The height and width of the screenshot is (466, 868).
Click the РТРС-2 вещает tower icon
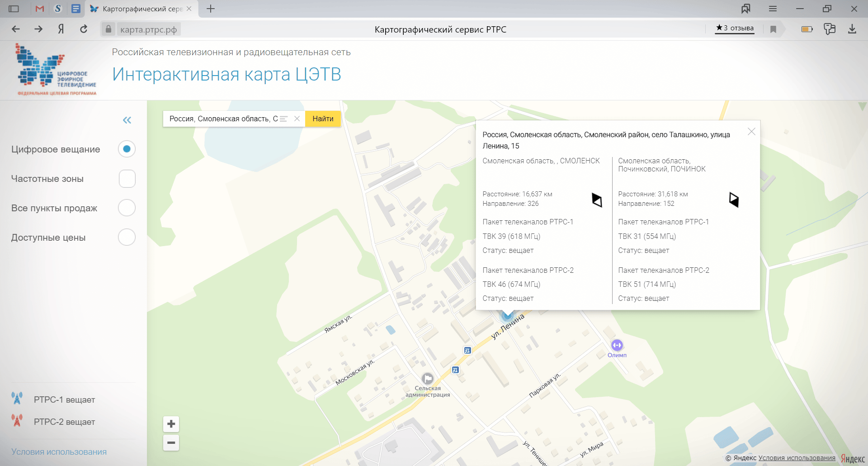tap(17, 420)
